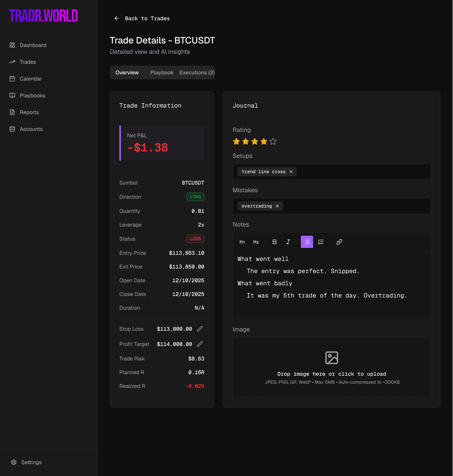Viewport: 453px width, 476px height.
Task: Toggle the bulleted list button
Action: [x=307, y=242]
